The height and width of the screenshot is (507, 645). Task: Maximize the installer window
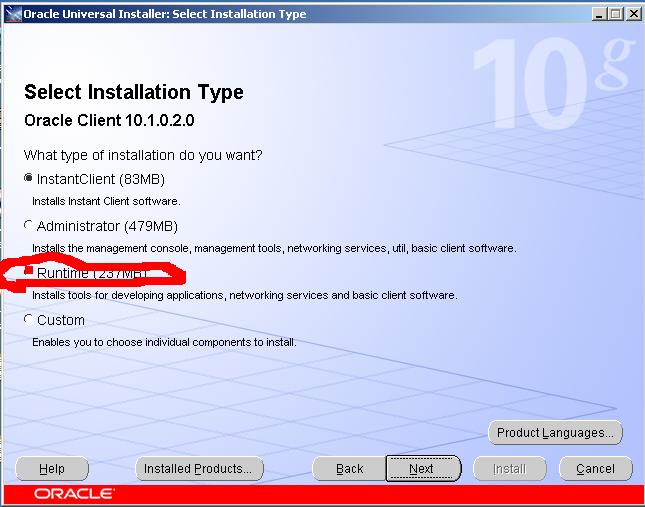coord(615,14)
